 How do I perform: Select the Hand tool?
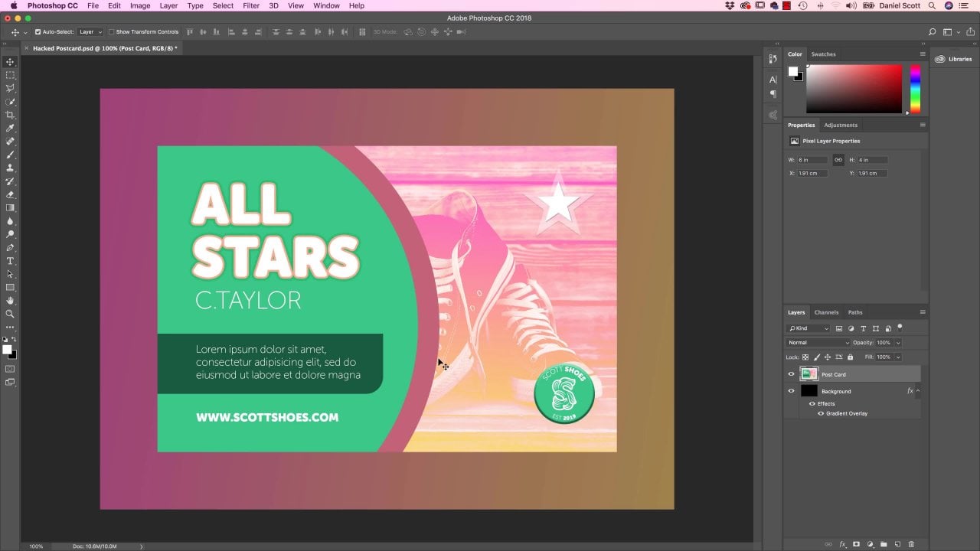[x=10, y=301]
